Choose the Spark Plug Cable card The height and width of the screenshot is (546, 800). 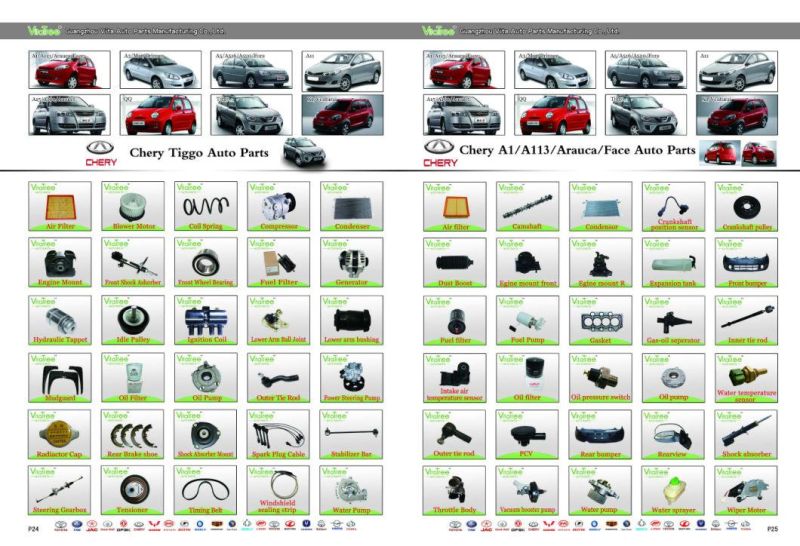278,434
